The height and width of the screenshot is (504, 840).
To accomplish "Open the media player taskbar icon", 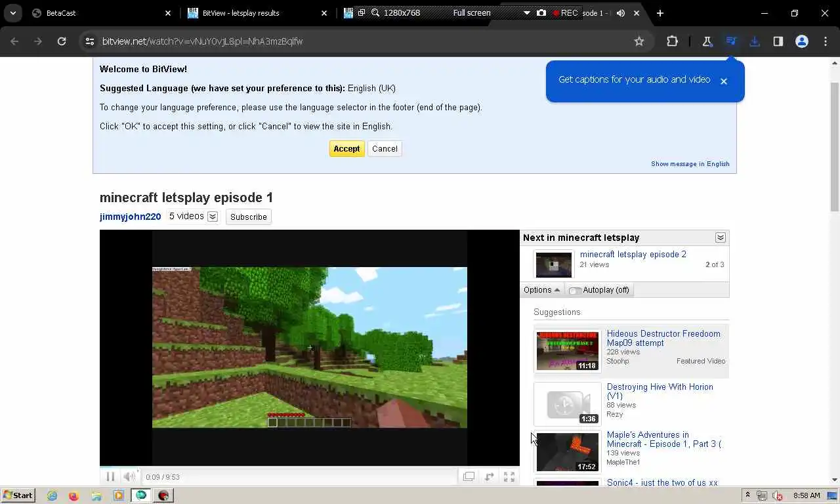I will [x=118, y=495].
